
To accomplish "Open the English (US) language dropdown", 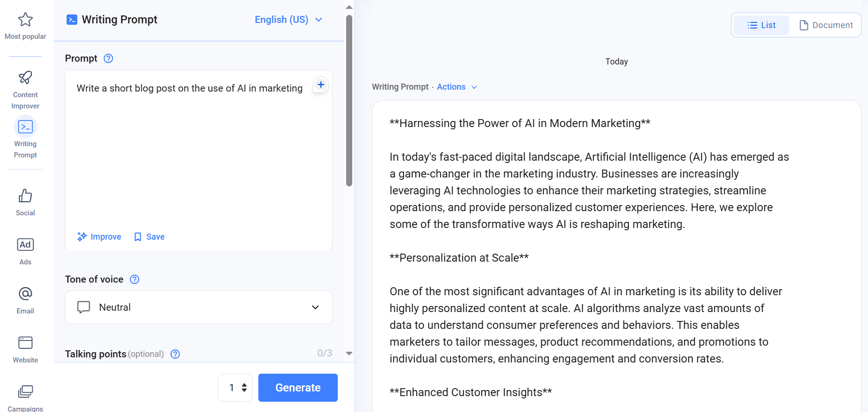I will [288, 20].
